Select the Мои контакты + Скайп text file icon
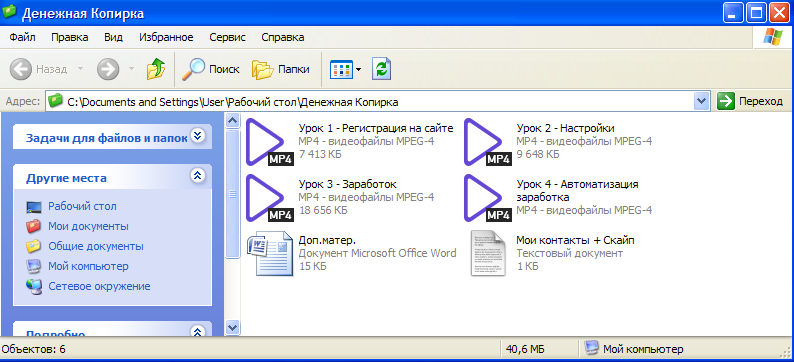794x362 pixels. coord(488,254)
